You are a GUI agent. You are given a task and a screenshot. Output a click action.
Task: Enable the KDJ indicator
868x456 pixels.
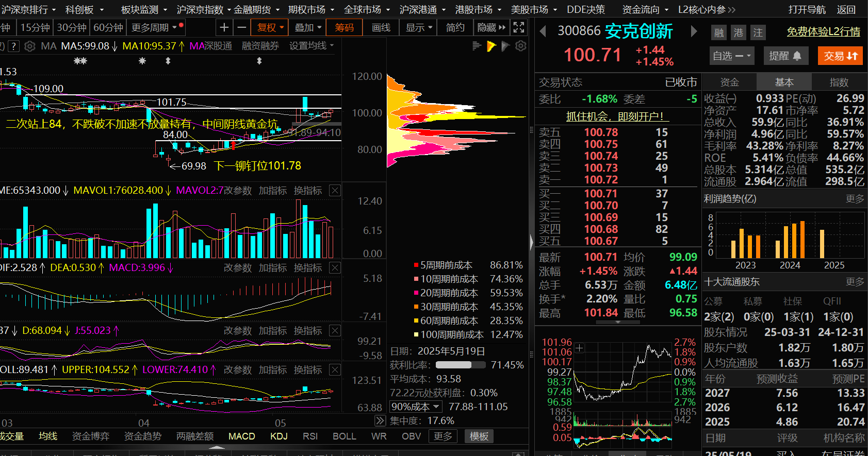pyautogui.click(x=279, y=436)
